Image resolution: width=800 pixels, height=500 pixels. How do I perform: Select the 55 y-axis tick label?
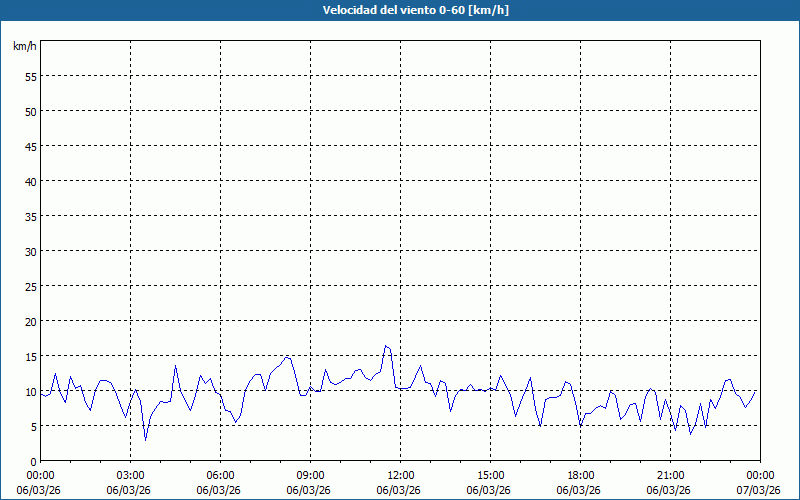click(30, 76)
